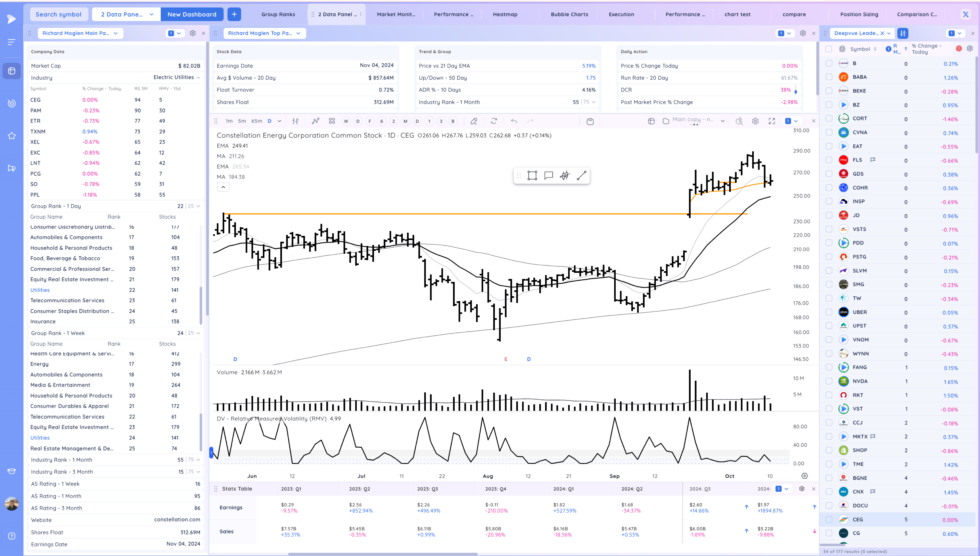980x556 pixels.
Task: Expand Industry Rank - 3 Month section
Action: (x=198, y=471)
